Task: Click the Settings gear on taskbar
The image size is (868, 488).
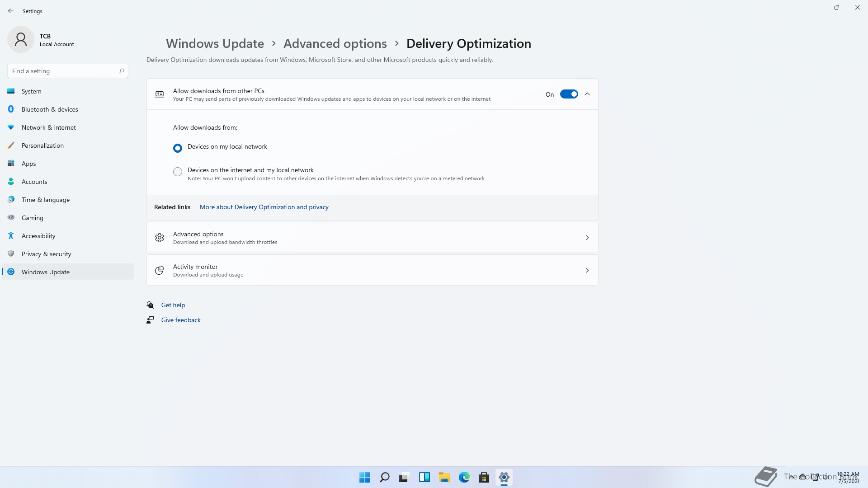Action: [x=504, y=477]
